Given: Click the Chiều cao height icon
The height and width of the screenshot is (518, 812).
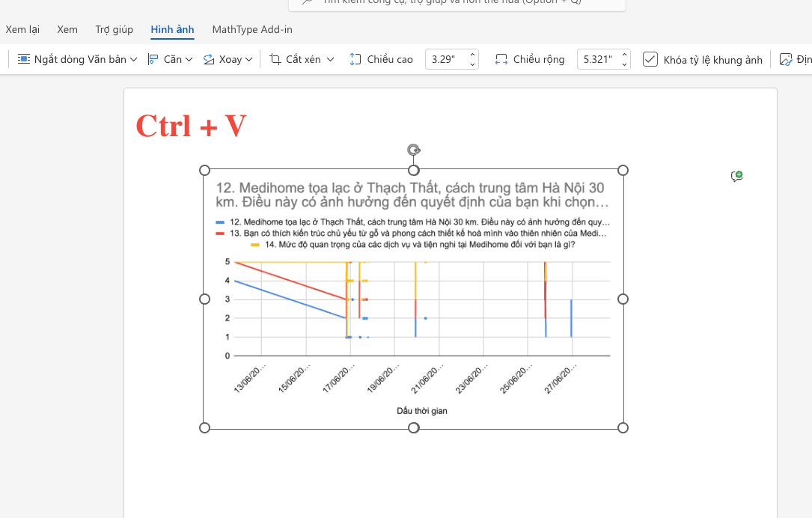Looking at the screenshot, I should tap(355, 59).
